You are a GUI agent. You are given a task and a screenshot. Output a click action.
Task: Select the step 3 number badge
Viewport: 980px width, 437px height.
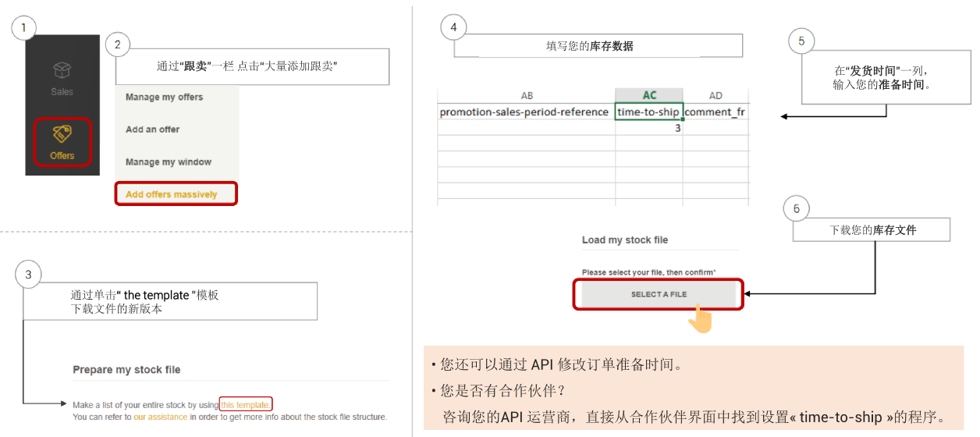pos(29,274)
